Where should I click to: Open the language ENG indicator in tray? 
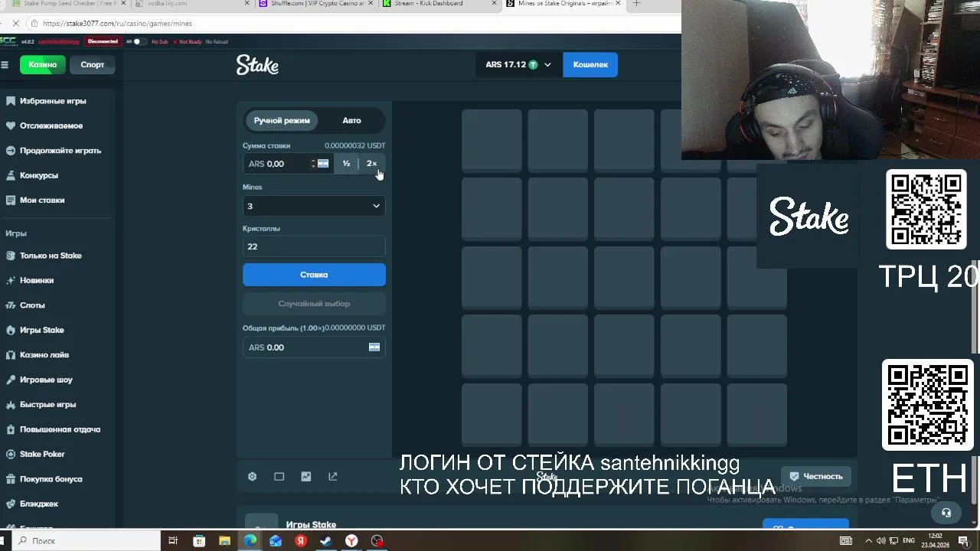909,541
